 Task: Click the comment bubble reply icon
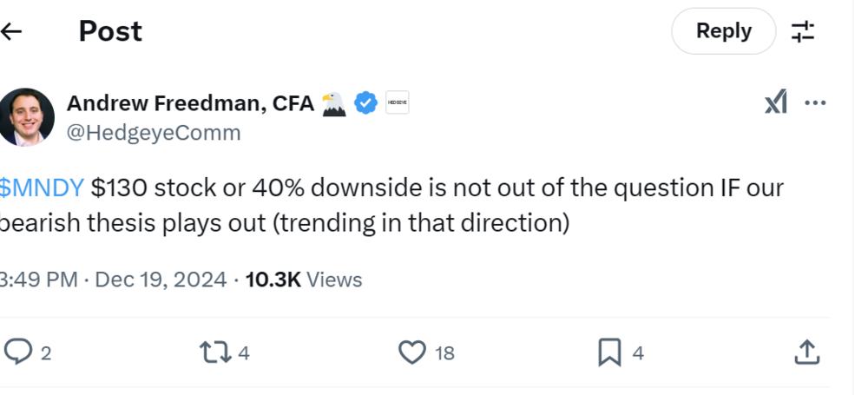point(19,352)
